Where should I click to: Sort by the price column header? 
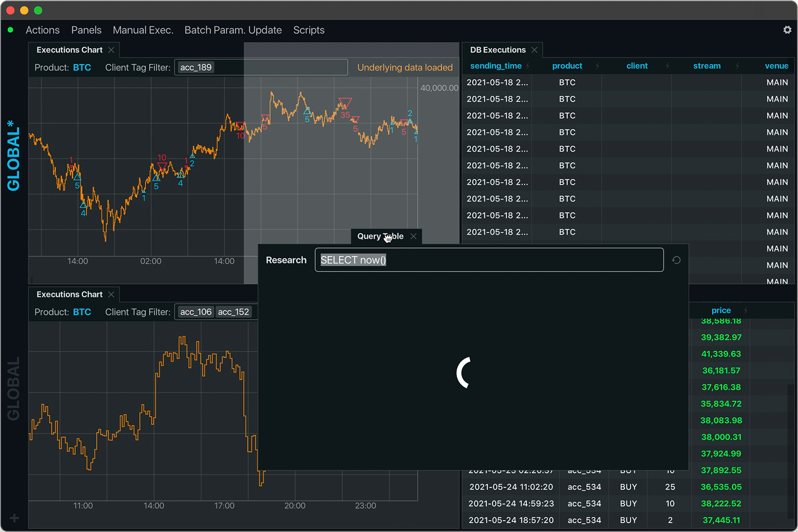click(x=721, y=310)
